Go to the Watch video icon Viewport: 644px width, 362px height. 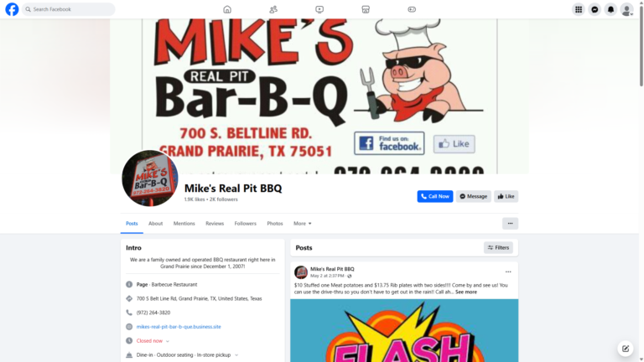pyautogui.click(x=319, y=9)
